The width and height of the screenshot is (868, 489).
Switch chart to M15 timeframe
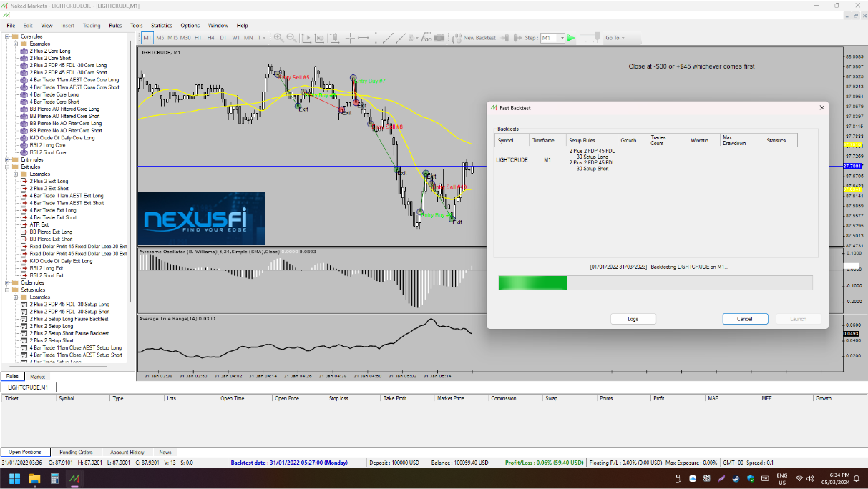click(x=172, y=37)
